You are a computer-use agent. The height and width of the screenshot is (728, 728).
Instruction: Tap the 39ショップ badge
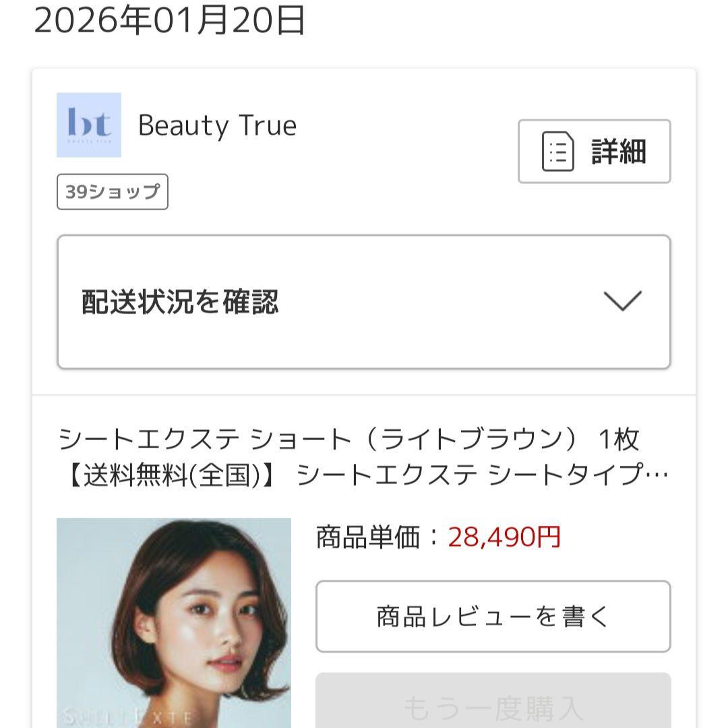click(113, 192)
